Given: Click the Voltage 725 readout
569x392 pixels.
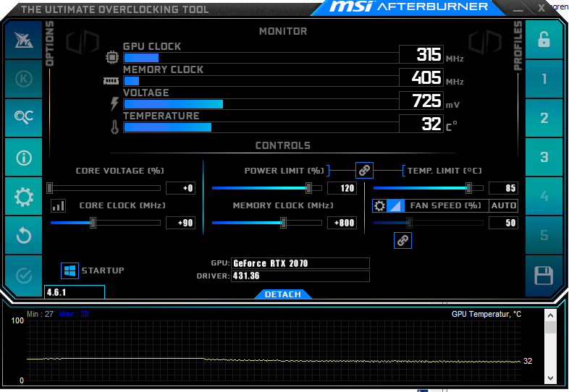Looking at the screenshot, I should pyautogui.click(x=421, y=101).
